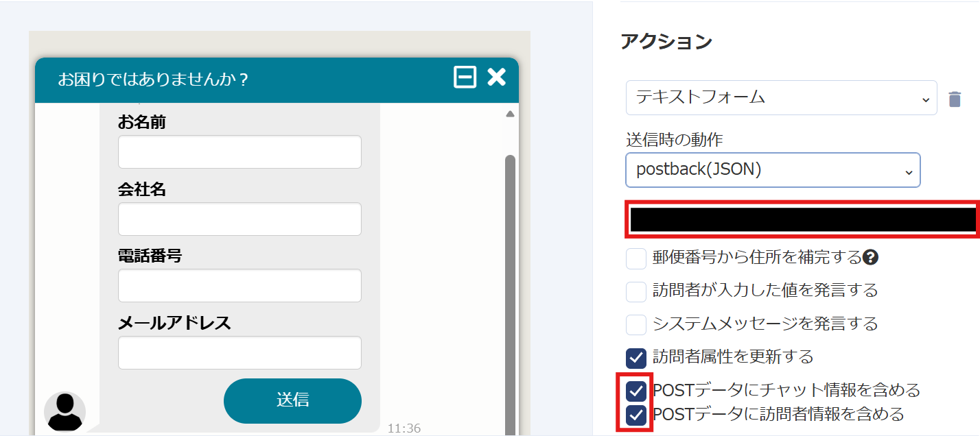
Task: Minimize the chat widget with the minus icon
Action: [x=465, y=77]
